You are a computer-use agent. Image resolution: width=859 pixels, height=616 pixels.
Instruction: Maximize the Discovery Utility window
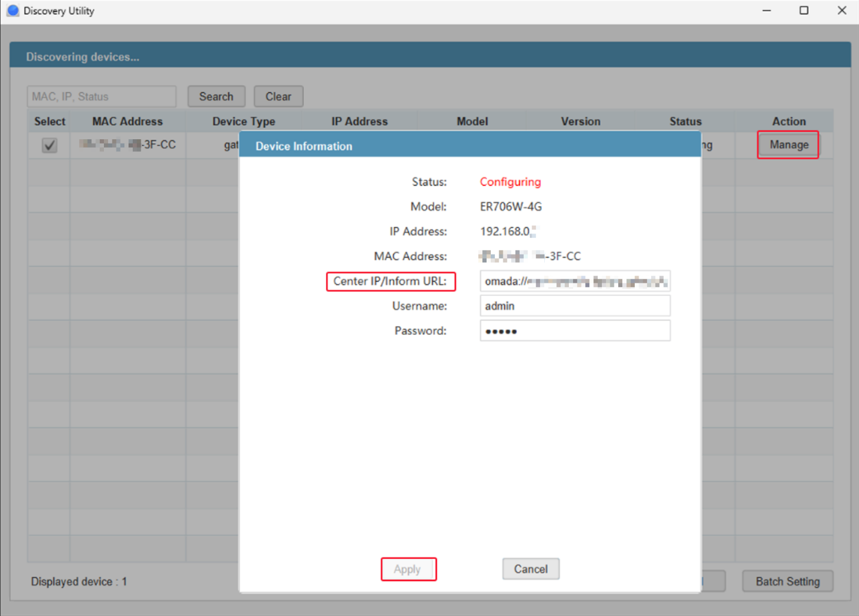(x=804, y=11)
